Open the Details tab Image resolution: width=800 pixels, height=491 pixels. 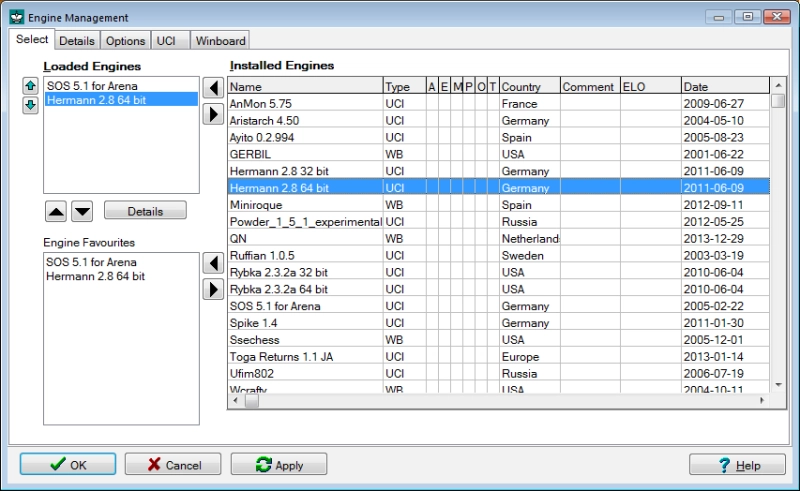(x=77, y=41)
